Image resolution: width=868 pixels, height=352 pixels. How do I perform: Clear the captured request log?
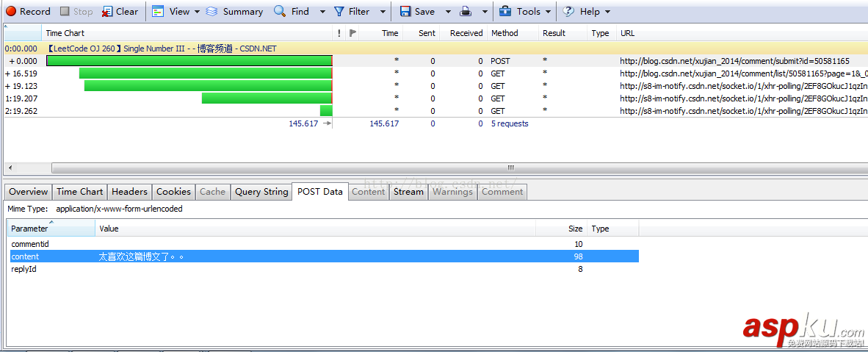tap(120, 11)
